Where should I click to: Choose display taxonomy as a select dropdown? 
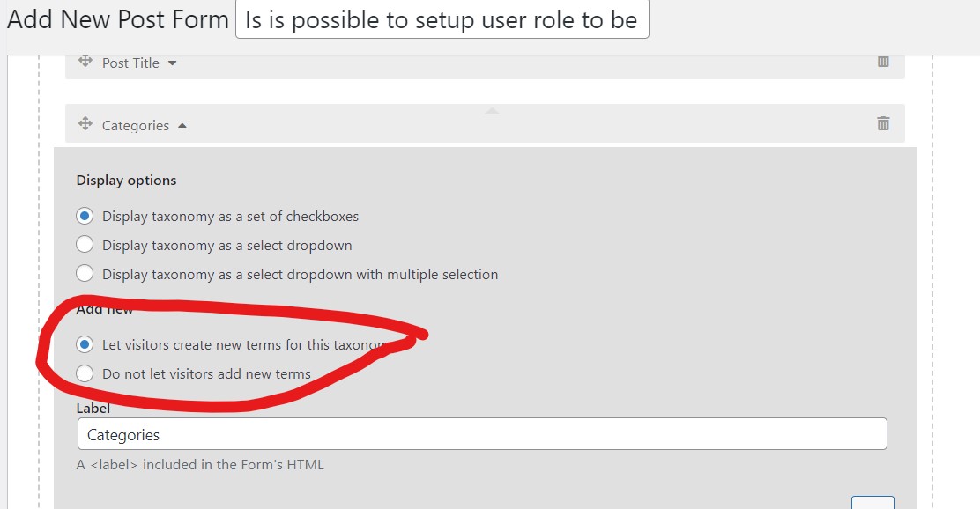[85, 245]
